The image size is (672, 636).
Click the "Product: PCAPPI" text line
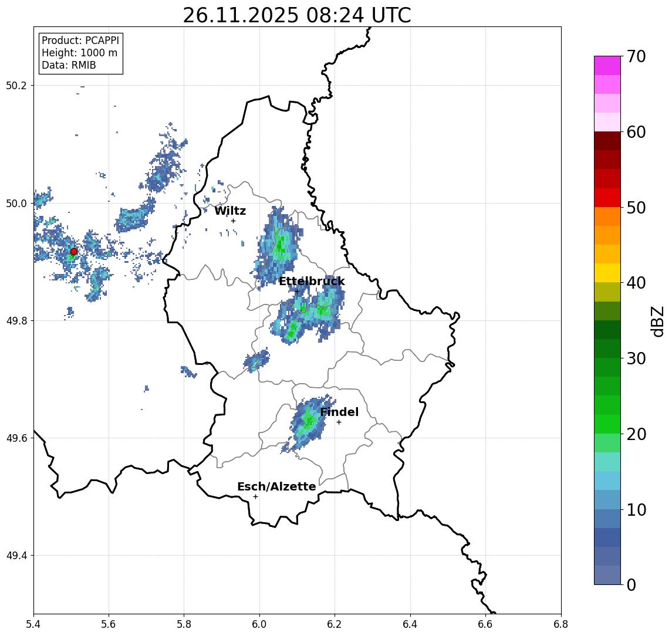(80, 40)
